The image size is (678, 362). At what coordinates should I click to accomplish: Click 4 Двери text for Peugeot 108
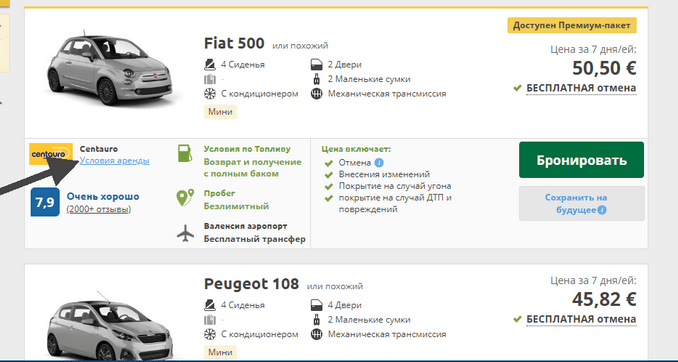[345, 305]
